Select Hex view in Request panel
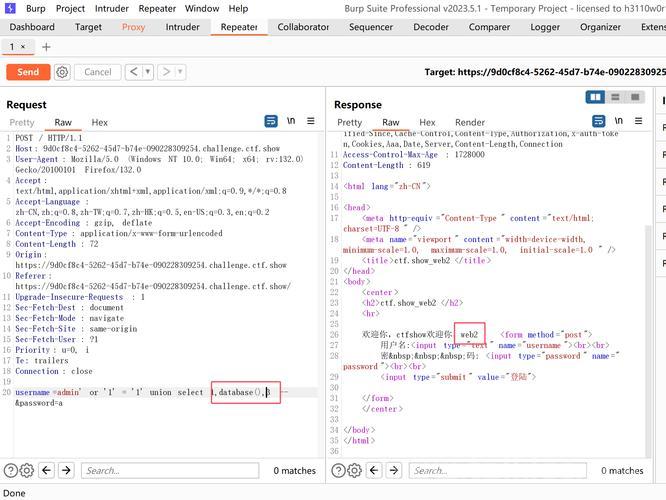 pyautogui.click(x=100, y=122)
